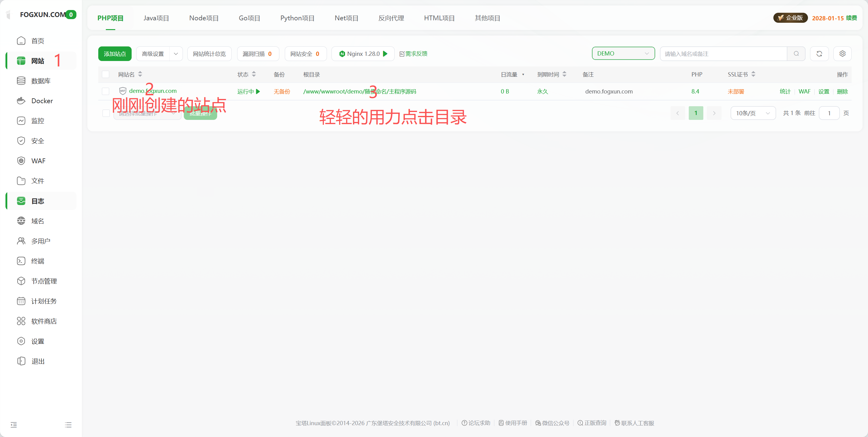Image resolution: width=868 pixels, height=437 pixels.
Task: Open the WAF section in sidebar
Action: click(38, 161)
